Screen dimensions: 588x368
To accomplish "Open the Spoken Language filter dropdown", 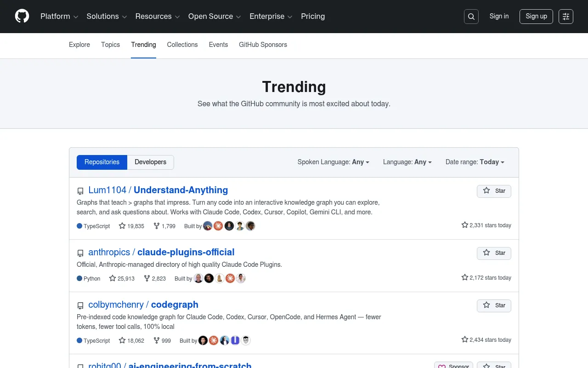I will [334, 162].
